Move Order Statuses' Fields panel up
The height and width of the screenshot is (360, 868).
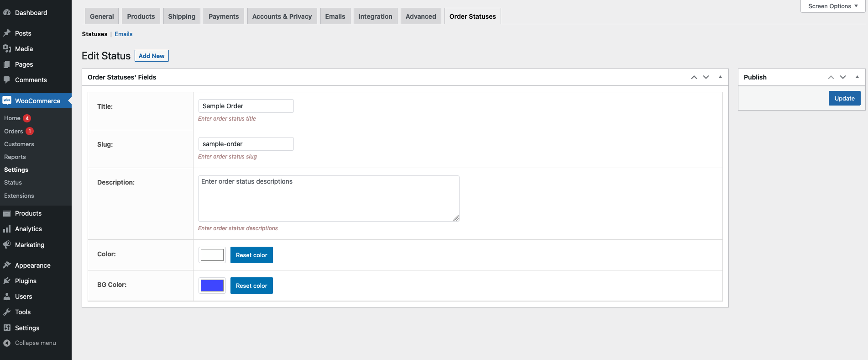694,77
